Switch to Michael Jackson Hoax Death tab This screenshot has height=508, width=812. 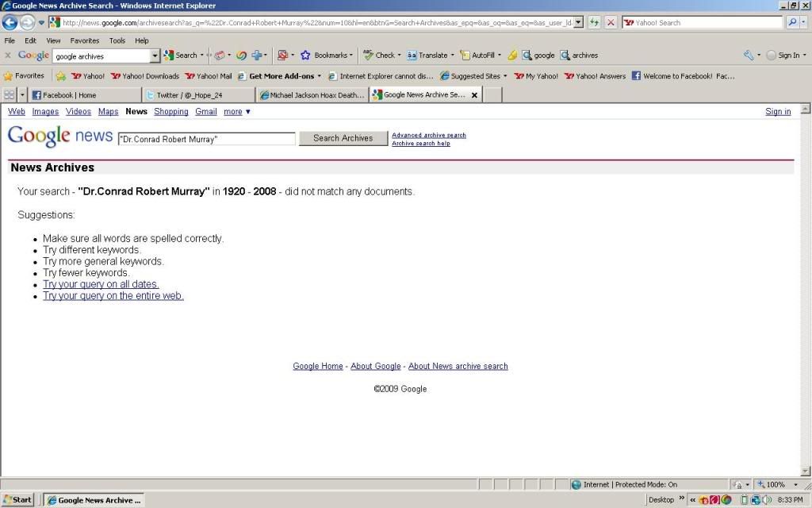click(x=312, y=95)
